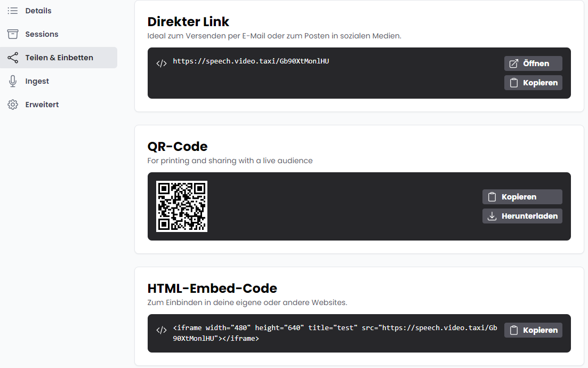
Task: Click the share nodes icon
Action: coord(13,58)
